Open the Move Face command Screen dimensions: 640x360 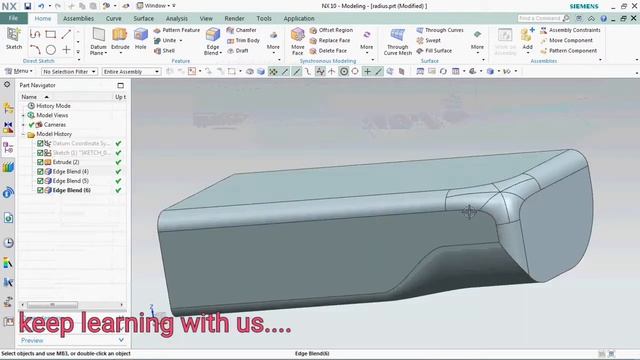[x=298, y=41]
